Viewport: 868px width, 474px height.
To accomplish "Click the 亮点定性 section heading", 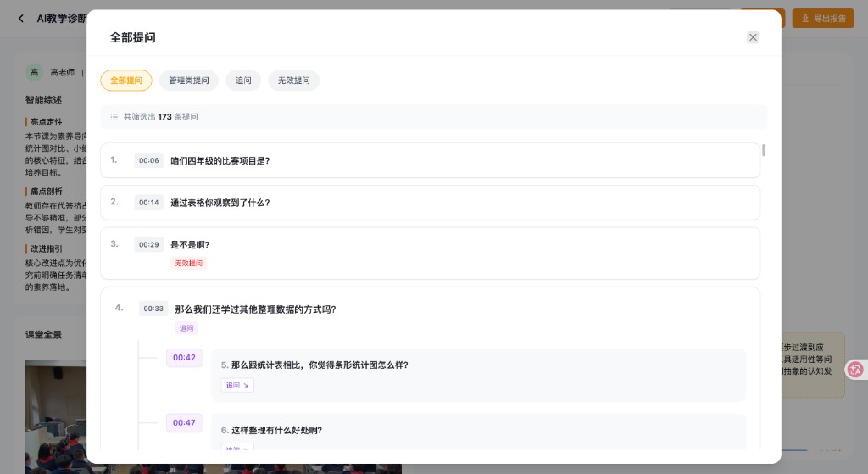I will pyautogui.click(x=47, y=122).
